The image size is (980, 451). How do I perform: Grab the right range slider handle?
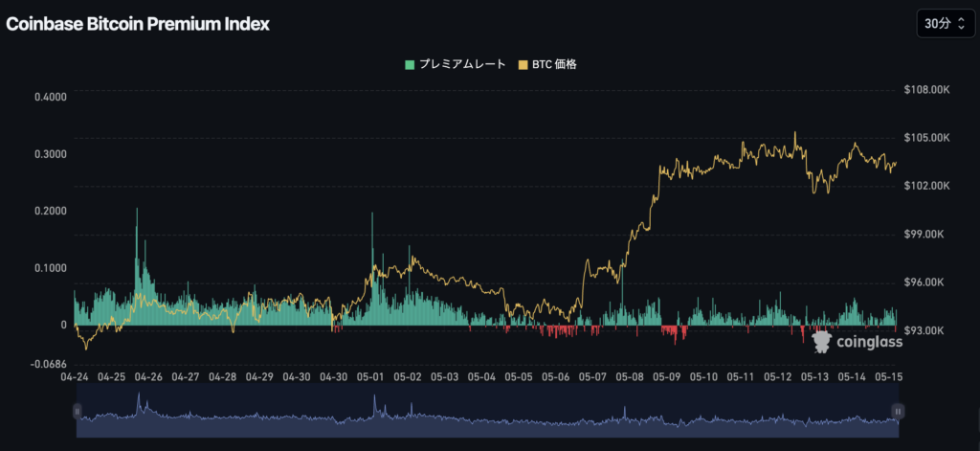[898, 411]
